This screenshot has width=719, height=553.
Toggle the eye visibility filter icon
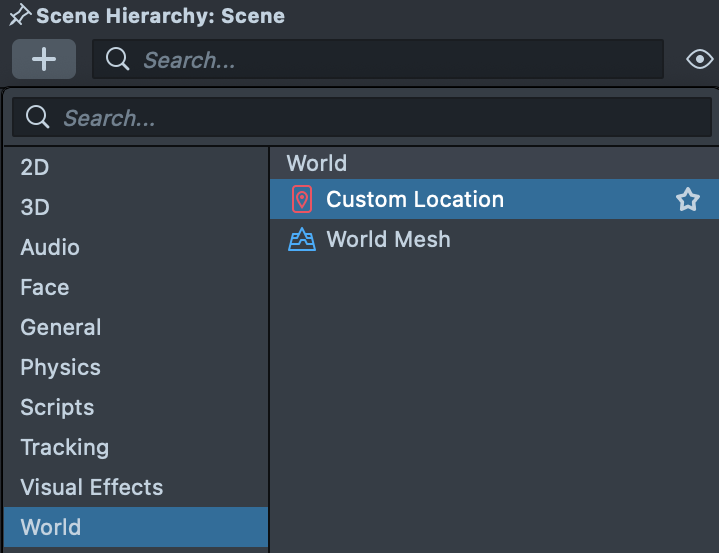pyautogui.click(x=699, y=60)
